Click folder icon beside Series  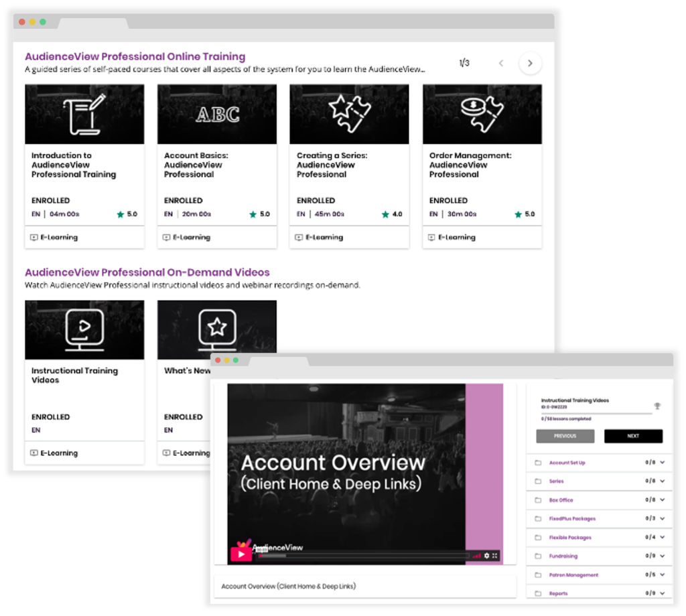[x=538, y=481]
